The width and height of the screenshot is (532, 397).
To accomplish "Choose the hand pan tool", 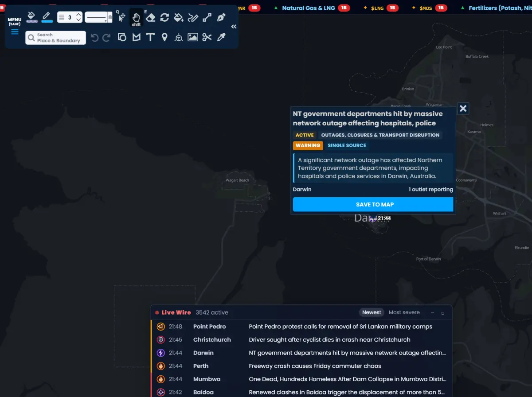I will [x=136, y=18].
